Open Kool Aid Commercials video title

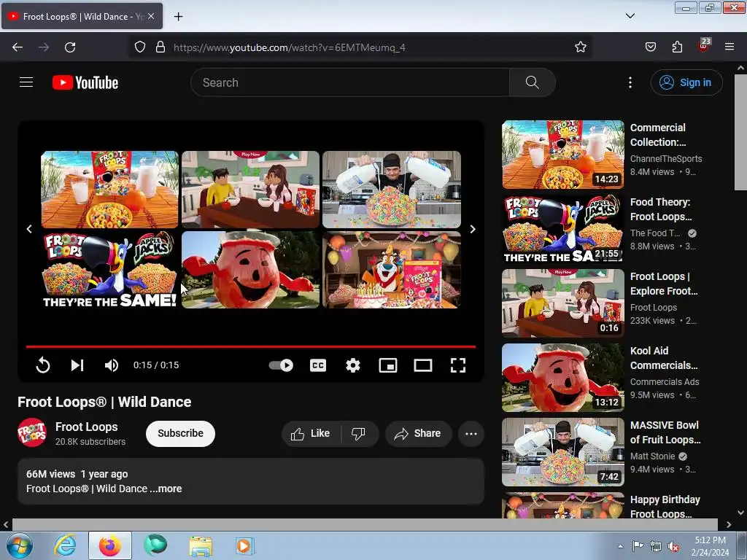664,358
